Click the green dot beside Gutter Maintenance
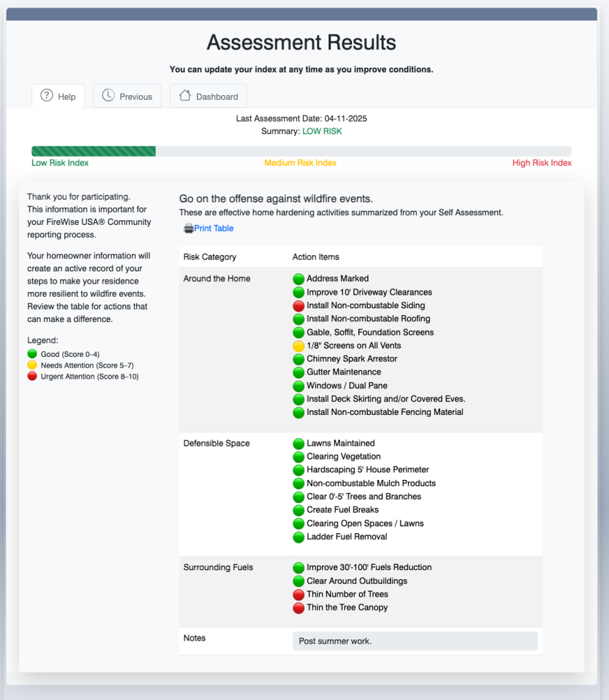Screen dimensions: 609x700 click(x=299, y=373)
